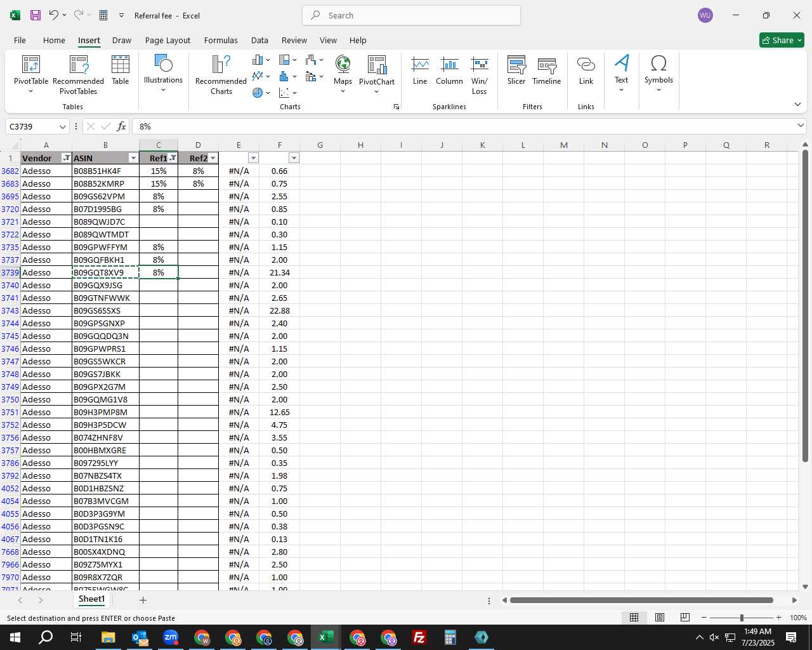The height and width of the screenshot is (650, 812).
Task: Open the Text ribbon group
Action: (622, 74)
